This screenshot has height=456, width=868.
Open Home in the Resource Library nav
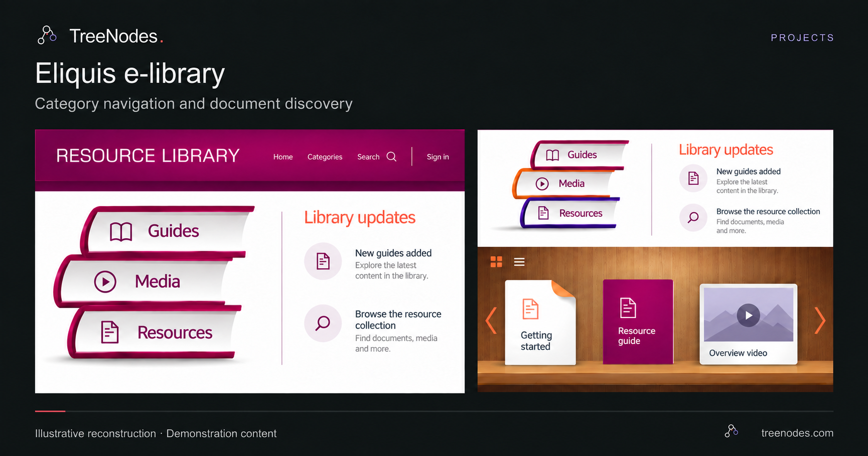click(x=283, y=157)
